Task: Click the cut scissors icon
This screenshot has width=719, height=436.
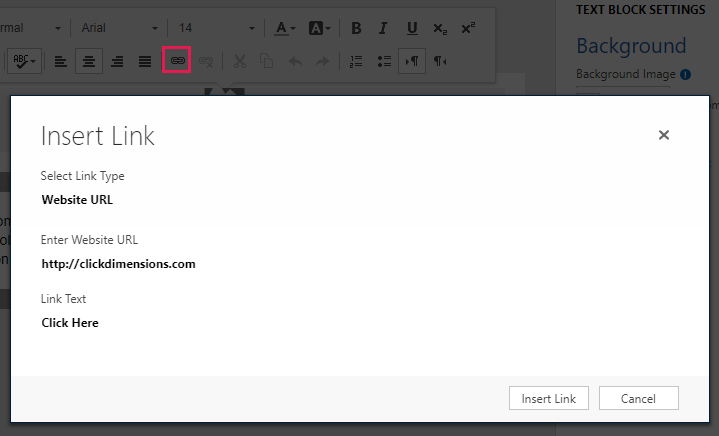Action: (x=239, y=61)
